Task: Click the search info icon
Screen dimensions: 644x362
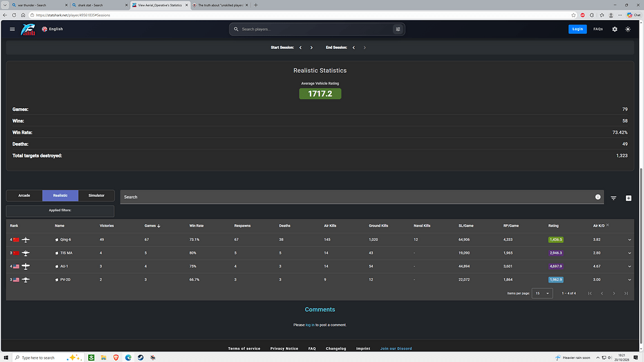Action: [x=598, y=197]
